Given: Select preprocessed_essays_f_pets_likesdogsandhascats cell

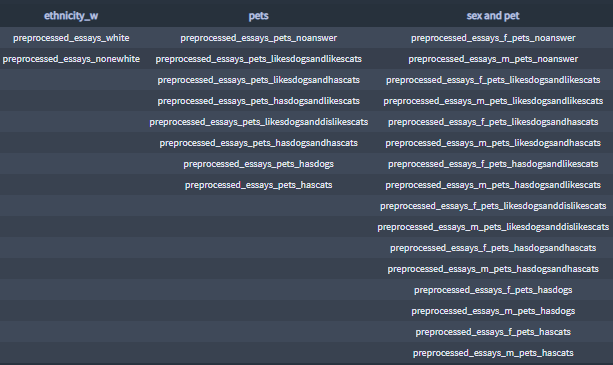Looking at the screenshot, I should 493,122.
